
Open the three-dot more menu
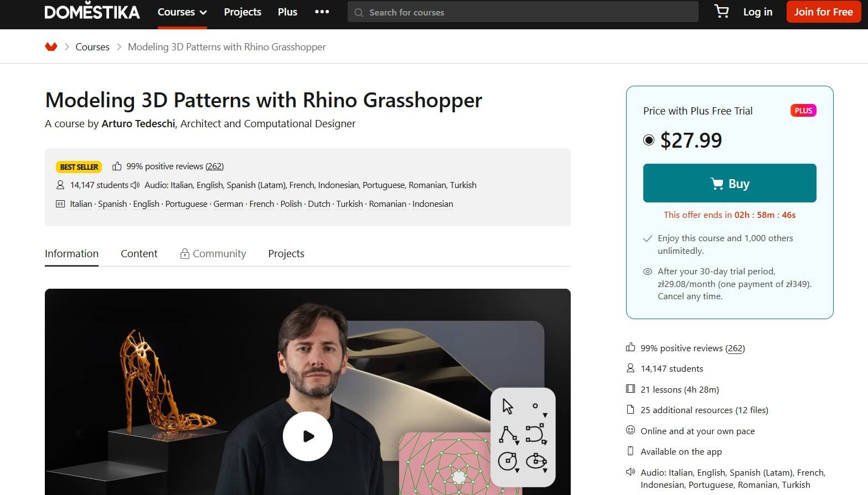click(322, 12)
